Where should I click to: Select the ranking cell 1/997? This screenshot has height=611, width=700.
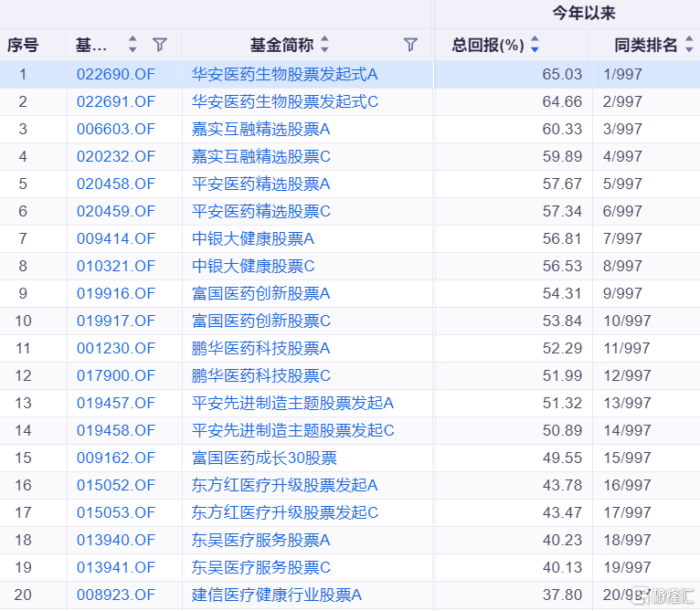(622, 74)
